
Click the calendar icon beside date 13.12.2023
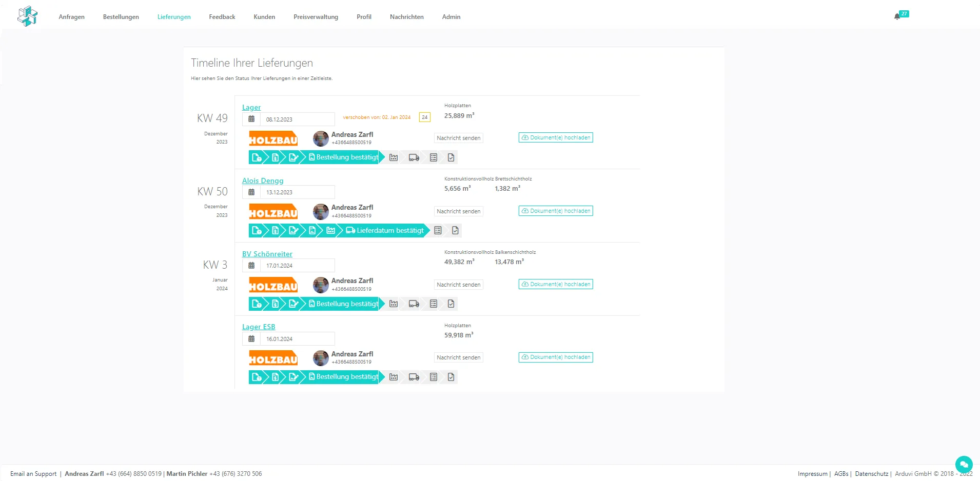point(251,192)
